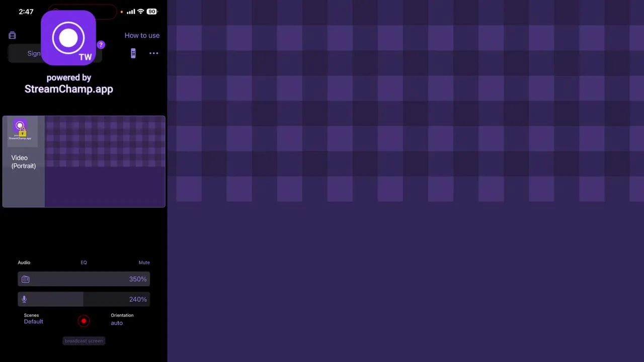Open the purple question mark help icon
This screenshot has height=362, width=644.
101,45
